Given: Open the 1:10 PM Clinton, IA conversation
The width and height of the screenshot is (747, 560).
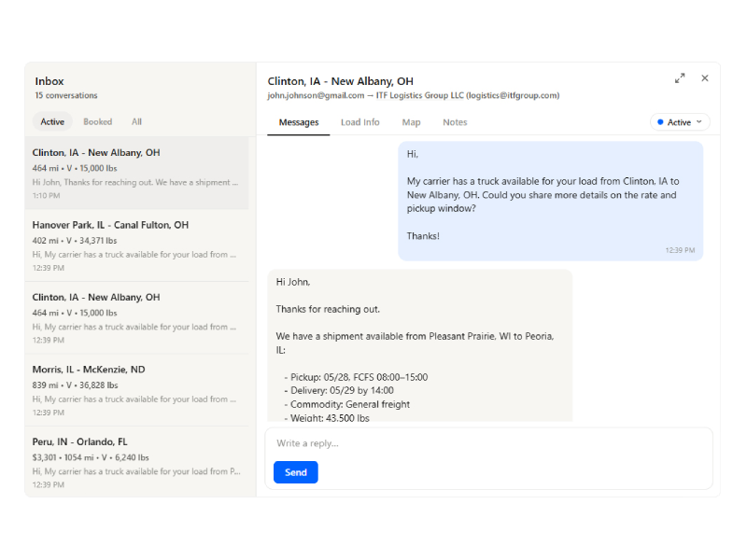Looking at the screenshot, I should [136, 174].
